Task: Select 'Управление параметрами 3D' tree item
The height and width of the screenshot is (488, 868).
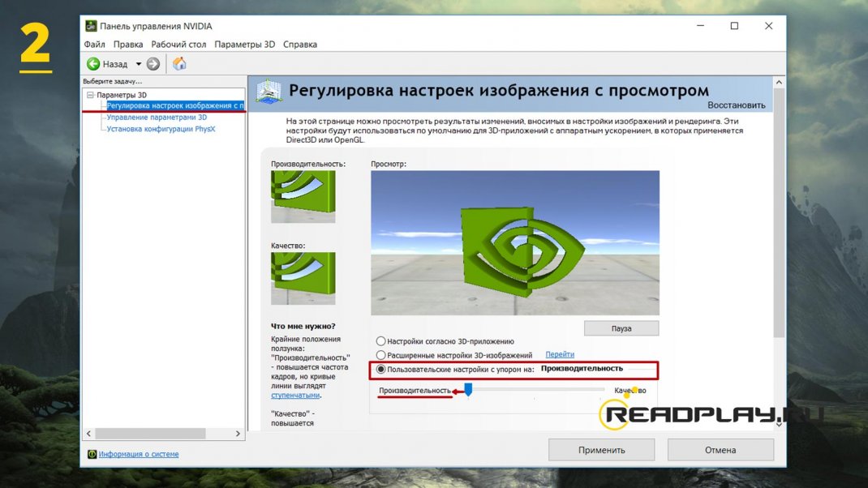Action: [157, 118]
